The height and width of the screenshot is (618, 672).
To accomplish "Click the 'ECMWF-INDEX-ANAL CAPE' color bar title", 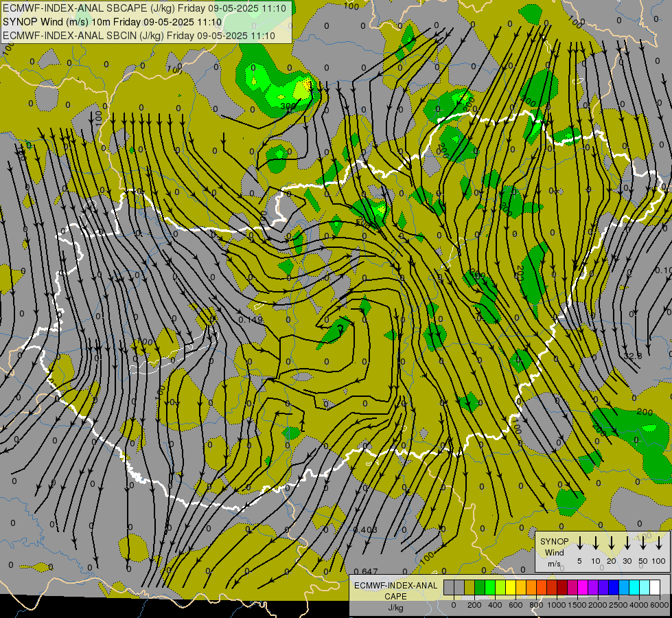I will (395, 591).
